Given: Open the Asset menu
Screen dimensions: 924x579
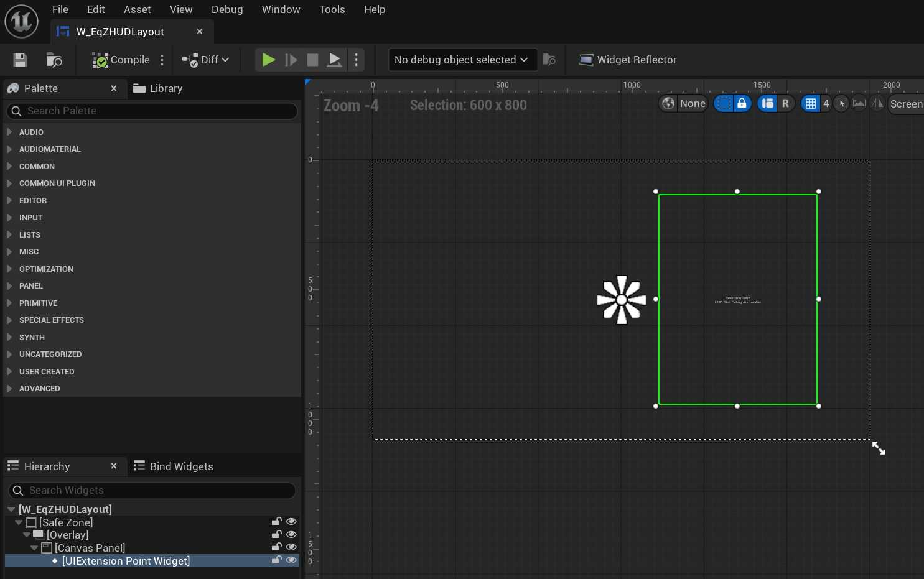Looking at the screenshot, I should [x=137, y=9].
